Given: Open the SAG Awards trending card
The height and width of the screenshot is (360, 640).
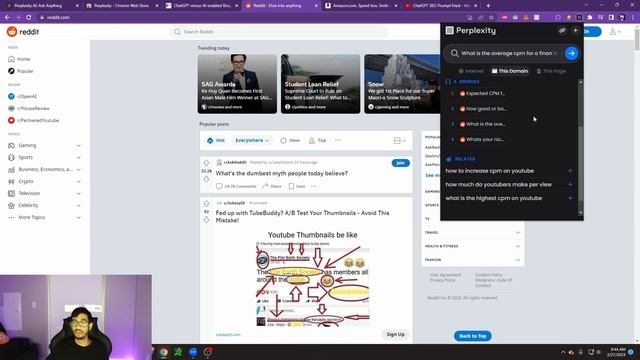Looking at the screenshot, I should tap(237, 84).
